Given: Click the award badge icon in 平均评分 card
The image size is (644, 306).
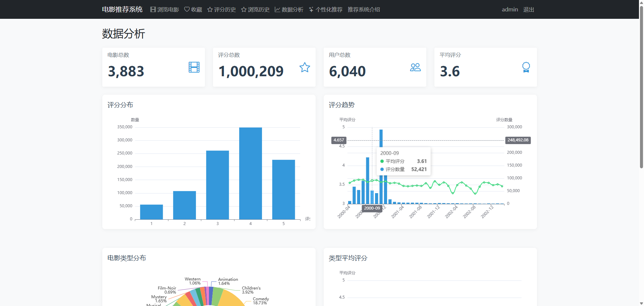Looking at the screenshot, I should (x=526, y=68).
